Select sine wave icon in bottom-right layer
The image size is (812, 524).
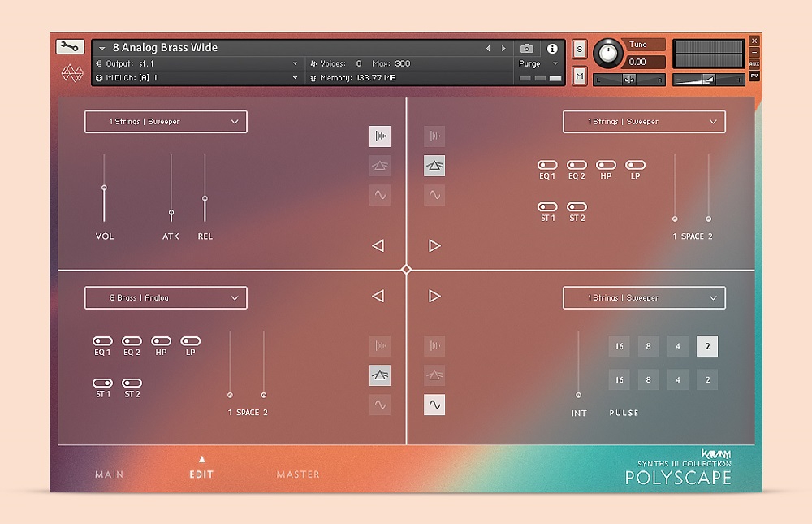click(x=434, y=405)
